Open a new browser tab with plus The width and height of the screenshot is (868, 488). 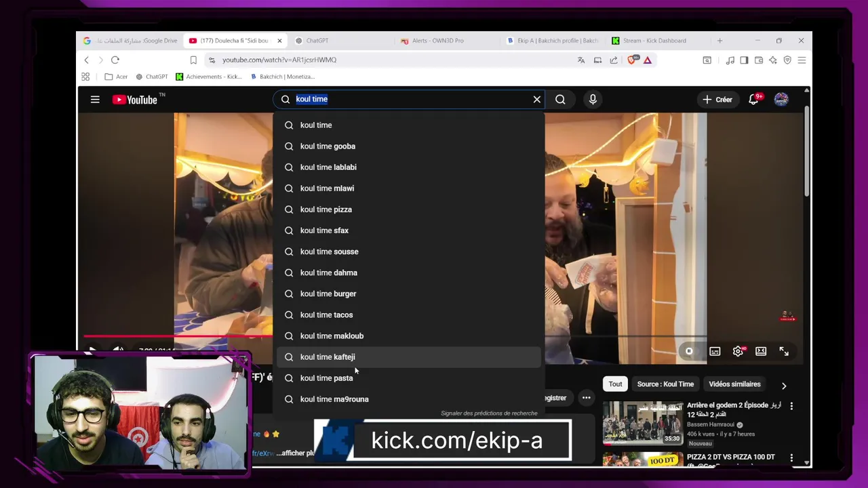(719, 41)
